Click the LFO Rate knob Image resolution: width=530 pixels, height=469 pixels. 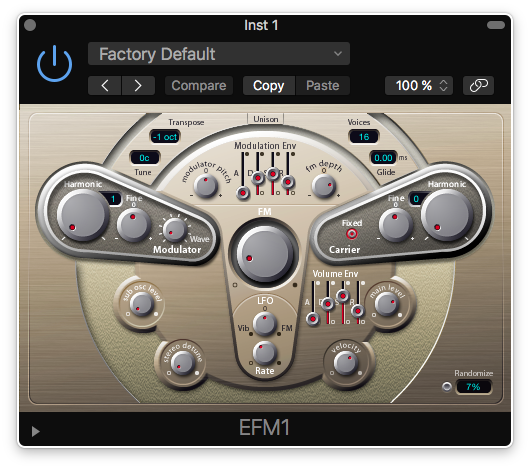(x=265, y=353)
